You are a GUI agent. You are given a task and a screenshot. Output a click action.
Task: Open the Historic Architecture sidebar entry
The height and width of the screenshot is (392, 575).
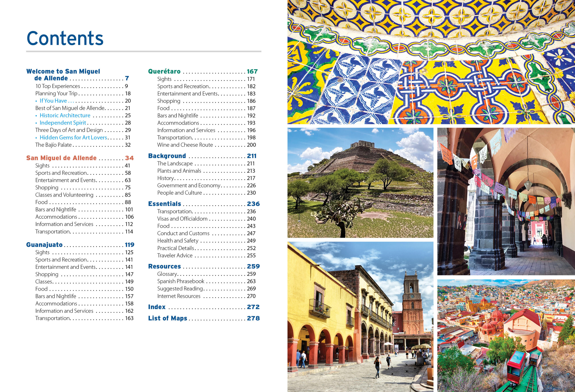pyautogui.click(x=65, y=115)
